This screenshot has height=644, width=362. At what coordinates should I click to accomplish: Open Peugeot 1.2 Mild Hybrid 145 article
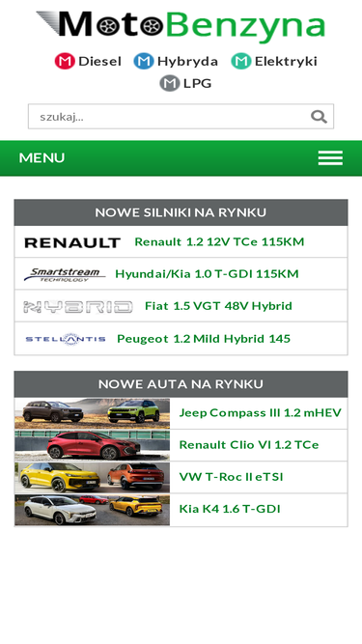click(x=204, y=339)
